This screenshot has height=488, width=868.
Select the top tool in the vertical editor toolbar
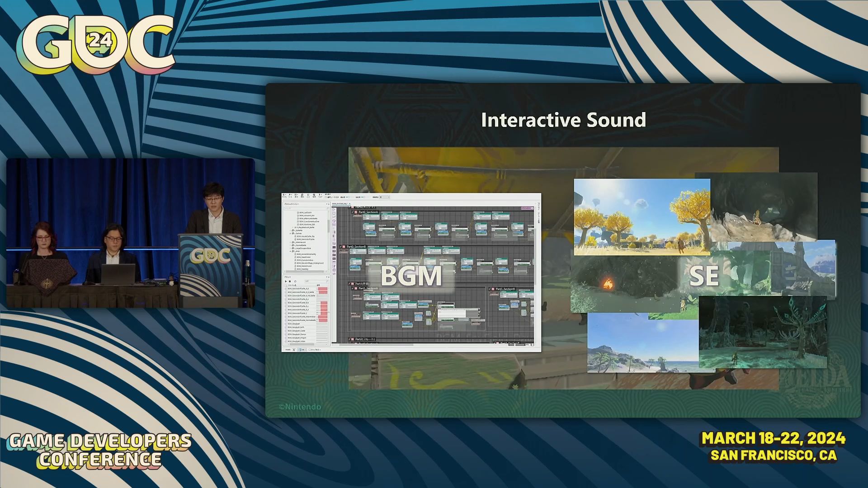click(334, 209)
